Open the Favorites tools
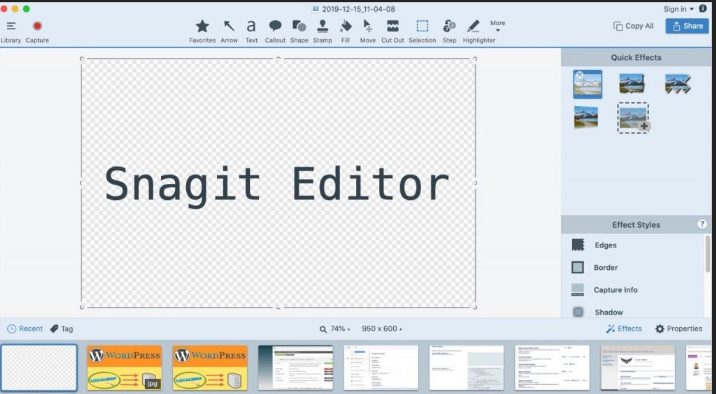Image resolution: width=716 pixels, height=394 pixels. click(202, 32)
